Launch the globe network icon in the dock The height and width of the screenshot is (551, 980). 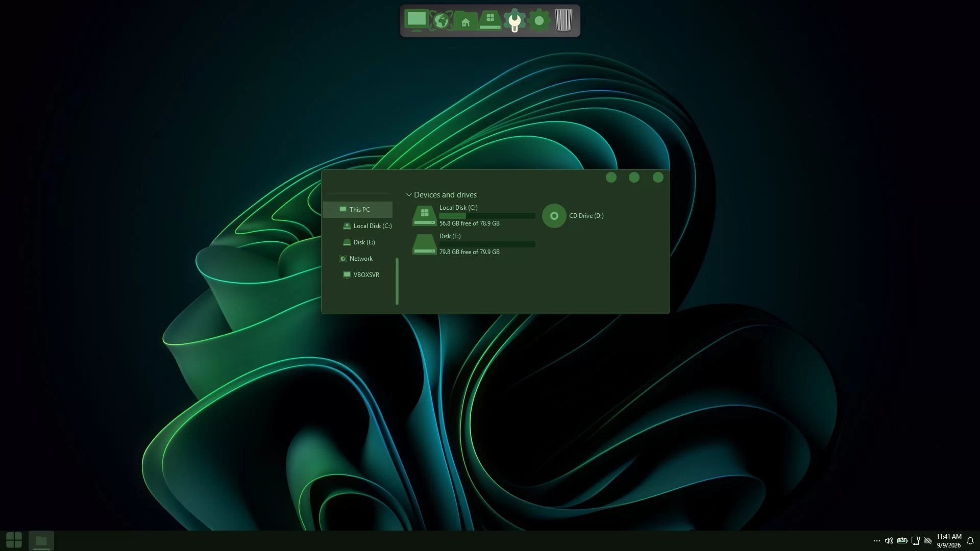pos(441,21)
